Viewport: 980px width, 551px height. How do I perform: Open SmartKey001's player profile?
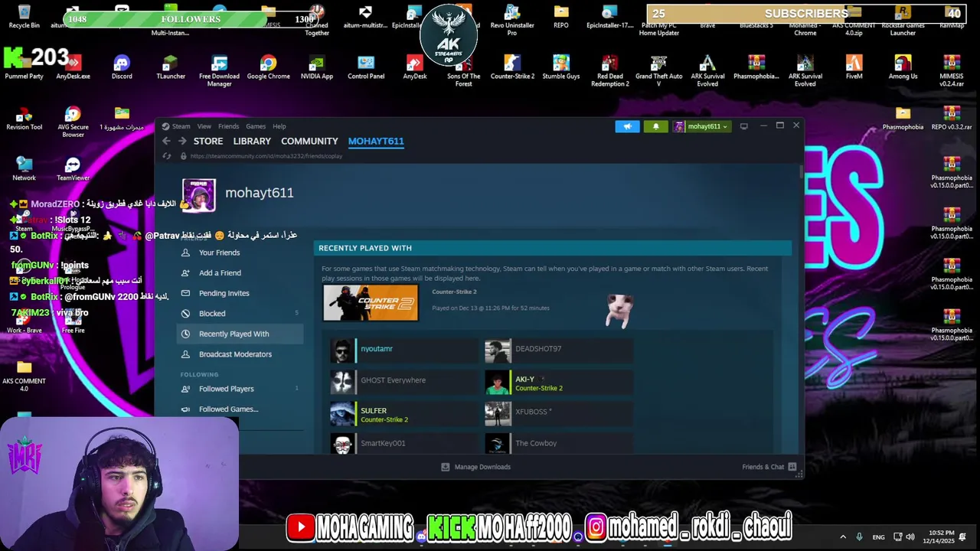tap(404, 444)
